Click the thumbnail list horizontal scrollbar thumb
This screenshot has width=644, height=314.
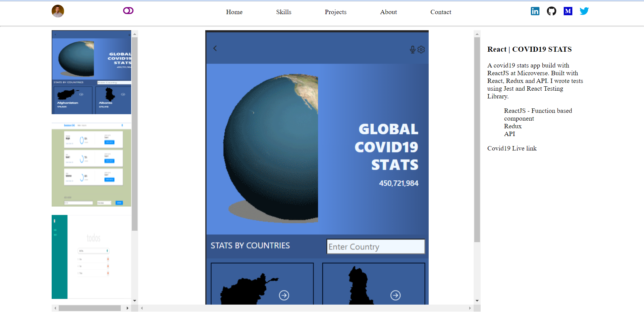(x=90, y=308)
